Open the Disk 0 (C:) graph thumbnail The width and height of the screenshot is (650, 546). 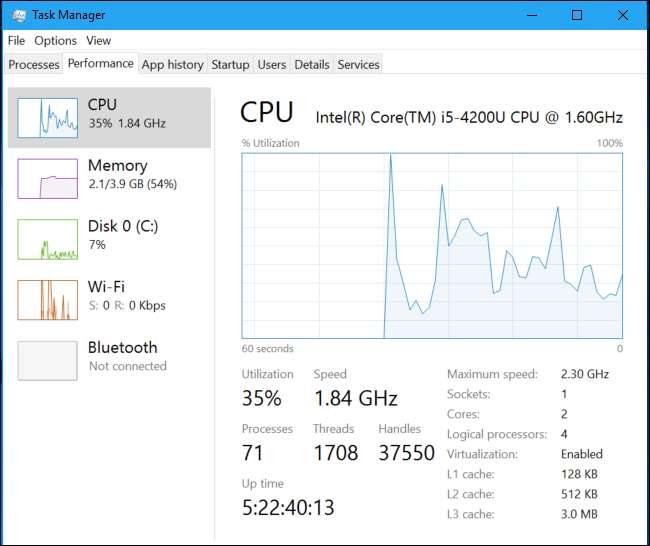[47, 239]
